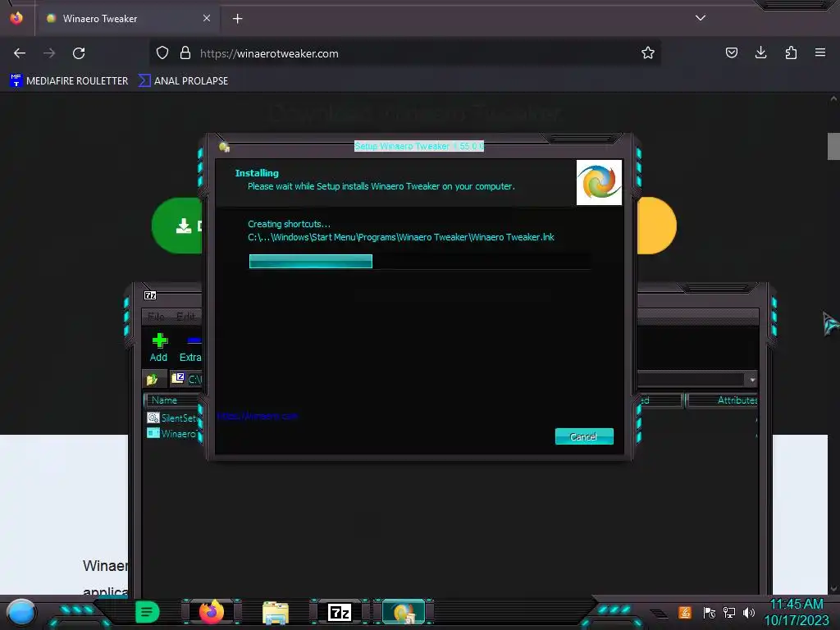
Task: Click the archive icon beside the 7-Zip path
Action: click(177, 379)
